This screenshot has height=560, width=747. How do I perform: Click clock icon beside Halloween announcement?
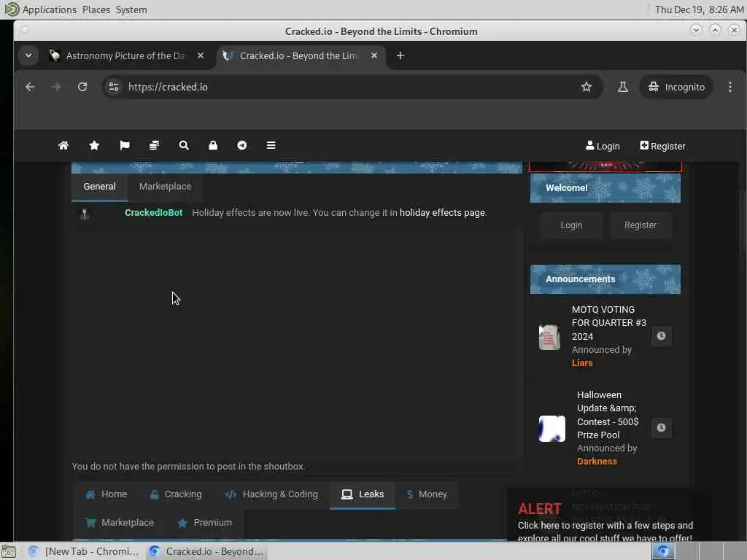[x=661, y=427]
